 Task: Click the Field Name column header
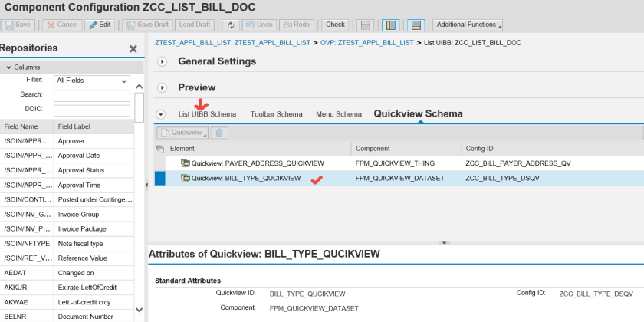click(27, 127)
